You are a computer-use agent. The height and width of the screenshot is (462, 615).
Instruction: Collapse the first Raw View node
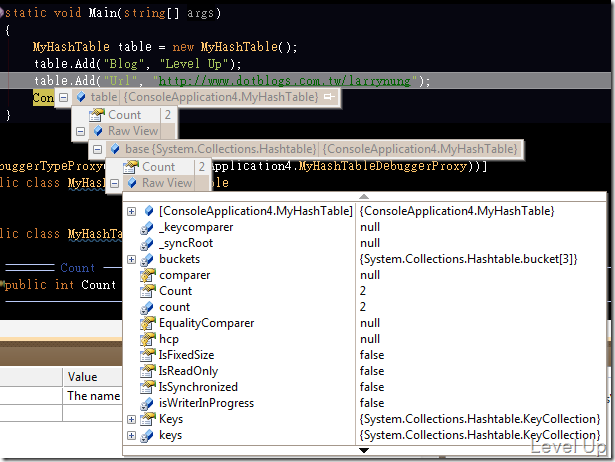coord(80,131)
